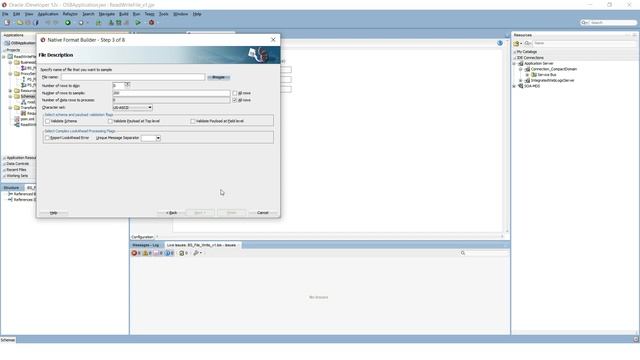Click the Browse button next to File name
Viewport: 640px width, 360px height.
[218, 77]
